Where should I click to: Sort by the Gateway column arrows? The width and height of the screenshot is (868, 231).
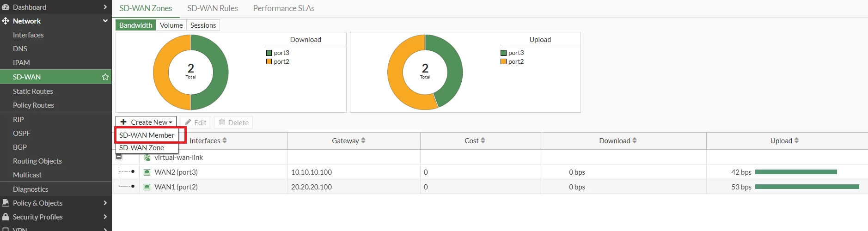(x=363, y=140)
